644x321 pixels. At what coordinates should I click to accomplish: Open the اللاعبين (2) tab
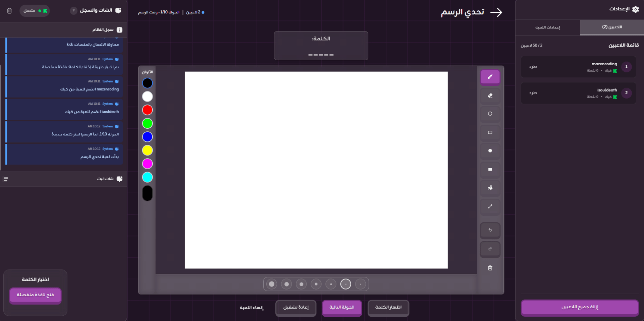click(612, 27)
